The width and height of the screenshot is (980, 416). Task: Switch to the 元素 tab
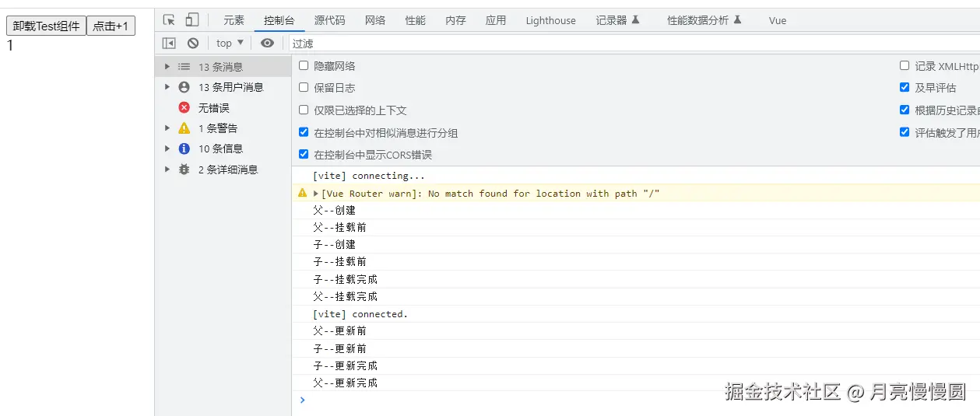pos(234,20)
